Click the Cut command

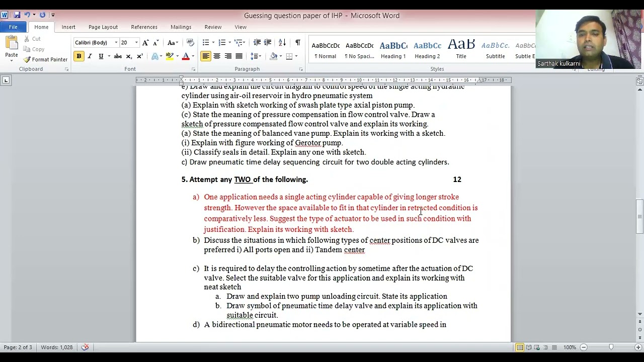tap(32, 39)
